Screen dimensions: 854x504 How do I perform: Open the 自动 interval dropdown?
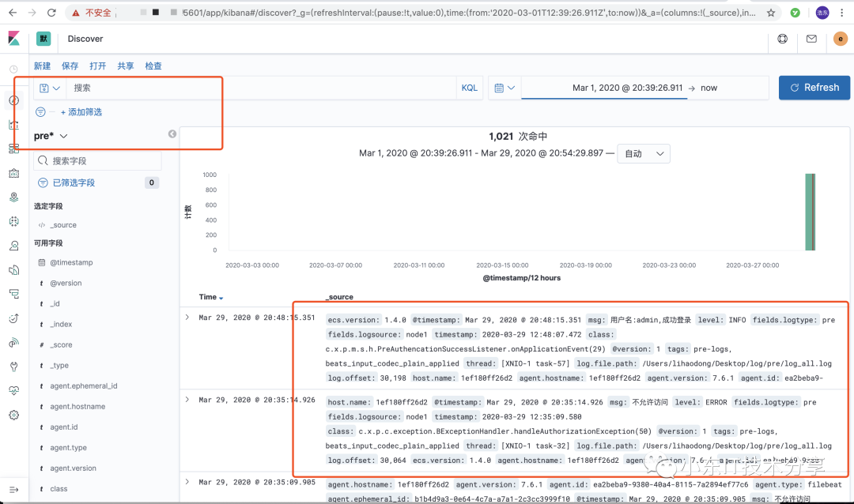tap(644, 153)
